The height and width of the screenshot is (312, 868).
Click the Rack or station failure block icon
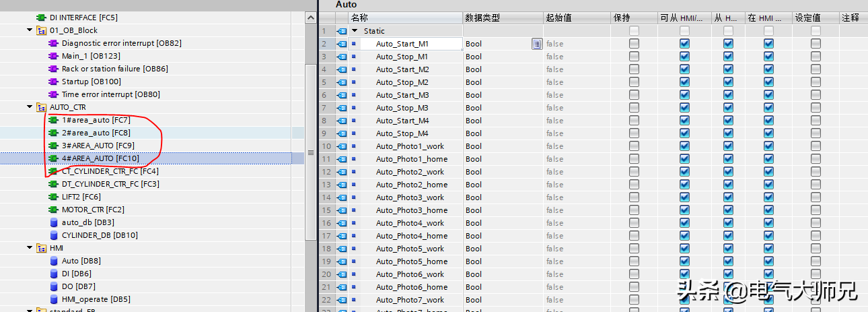[x=54, y=69]
